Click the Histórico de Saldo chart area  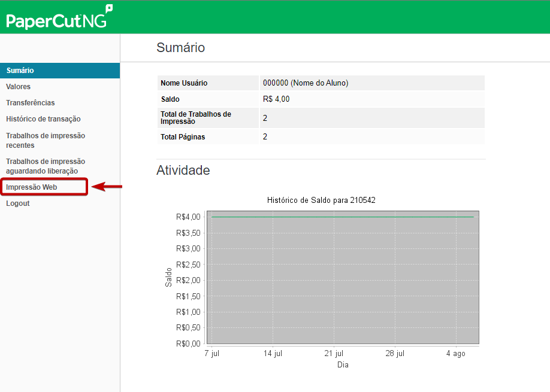point(342,281)
